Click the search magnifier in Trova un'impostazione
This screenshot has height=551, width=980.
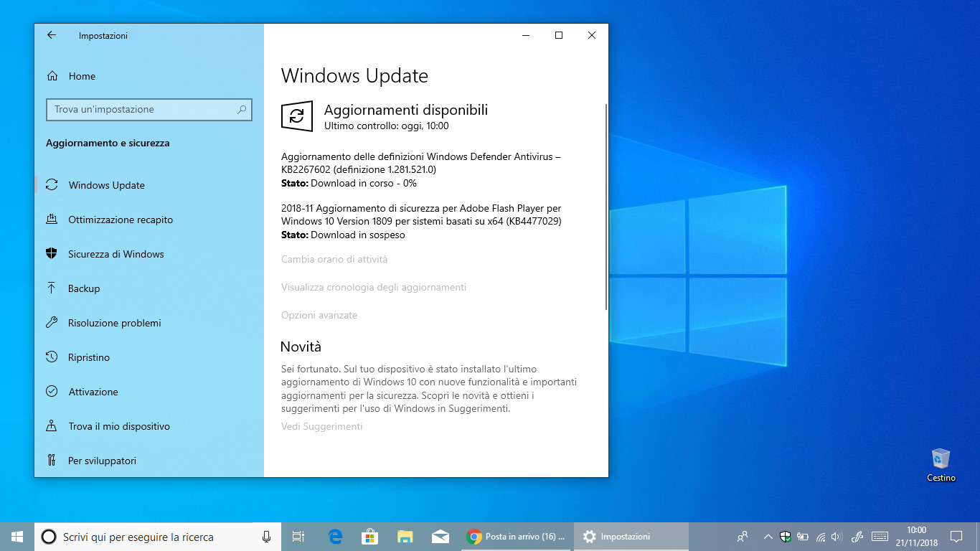point(242,110)
